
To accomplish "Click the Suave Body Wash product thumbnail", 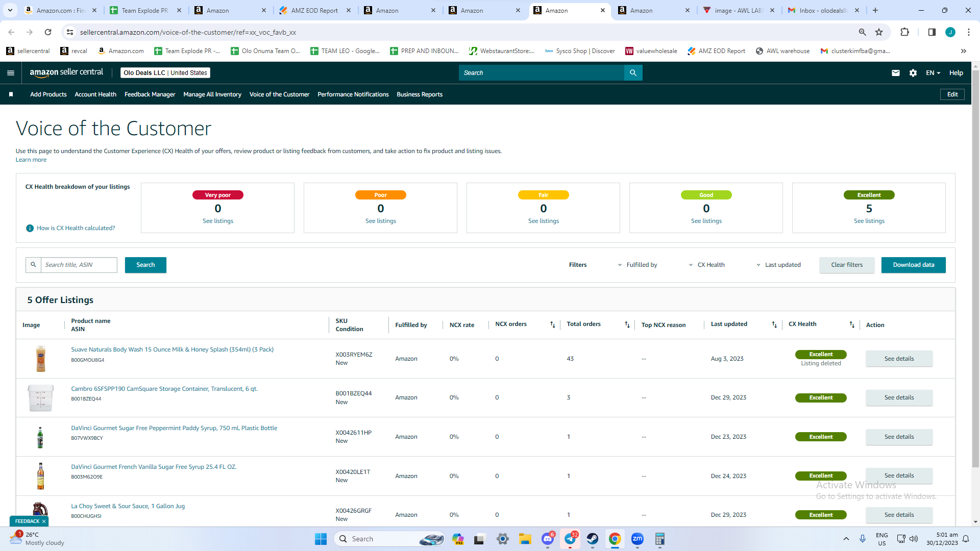I will point(41,359).
